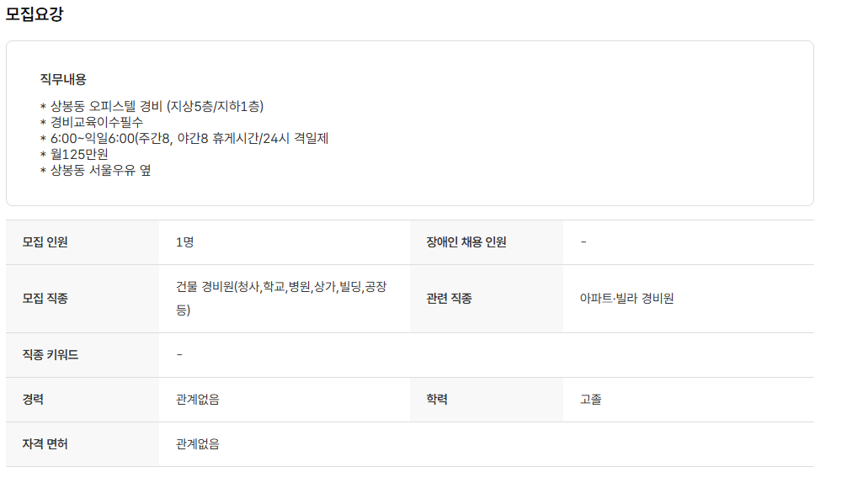
Task: Click the 장애인 채용 인원 label
Action: point(466,242)
